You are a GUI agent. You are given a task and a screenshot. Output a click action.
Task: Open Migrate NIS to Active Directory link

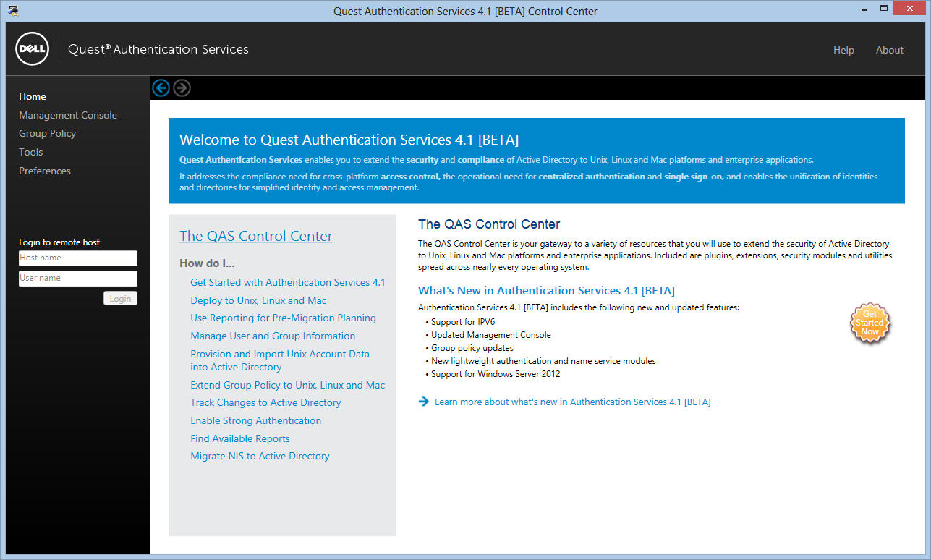[260, 456]
